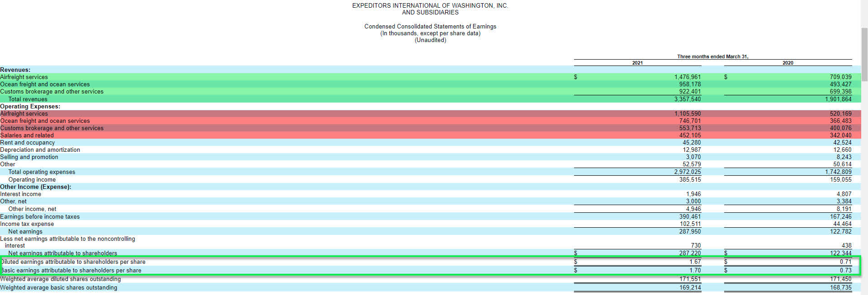Select ocean freight expense value 746,701
The height and width of the screenshot is (295, 868).
pyautogui.click(x=690, y=121)
